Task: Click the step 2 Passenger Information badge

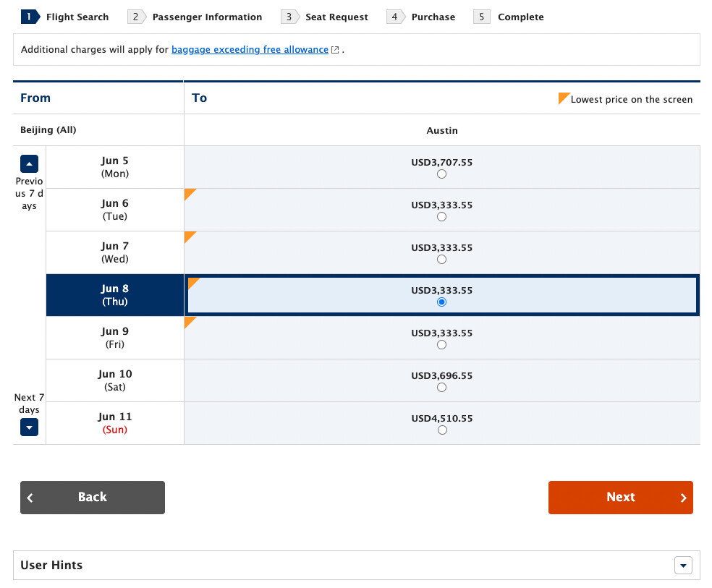Action: 137,17
